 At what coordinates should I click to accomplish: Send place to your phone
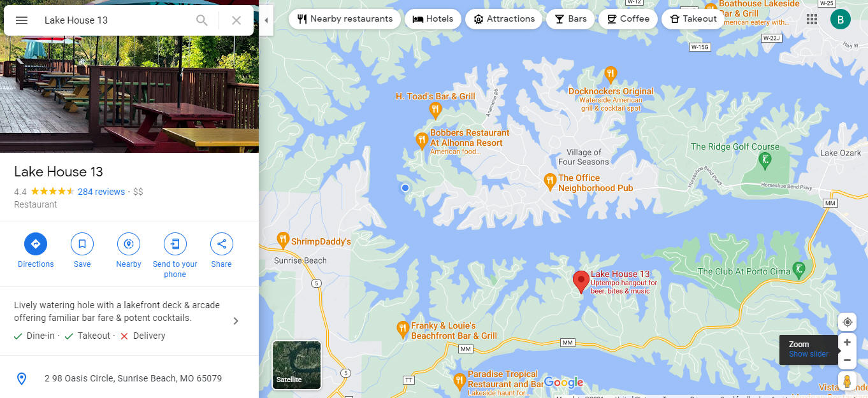tap(175, 244)
